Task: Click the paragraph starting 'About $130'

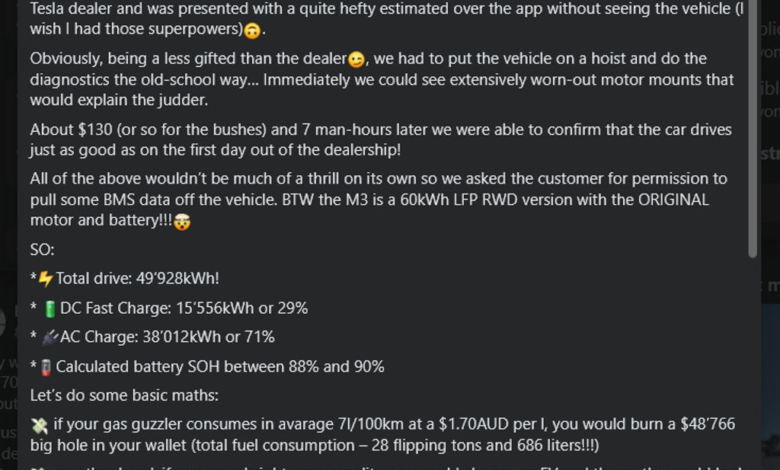Action: pyautogui.click(x=381, y=140)
